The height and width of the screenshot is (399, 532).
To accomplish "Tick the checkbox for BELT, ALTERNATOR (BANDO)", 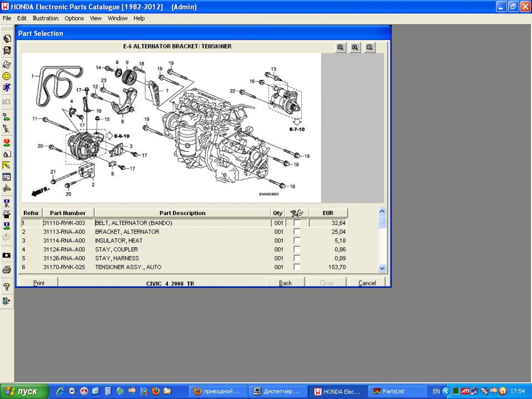I will pyautogui.click(x=297, y=223).
